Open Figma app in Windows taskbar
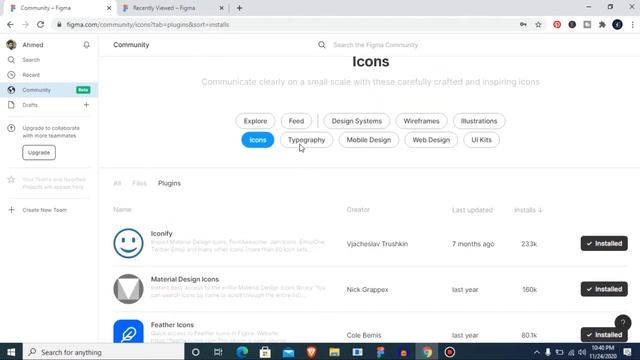The image size is (640, 360). pyautogui.click(x=380, y=352)
